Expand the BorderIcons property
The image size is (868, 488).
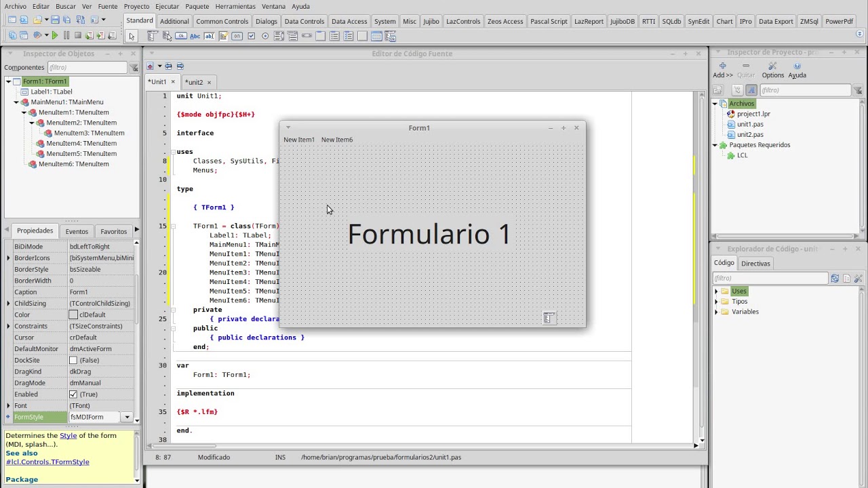tap(8, 258)
